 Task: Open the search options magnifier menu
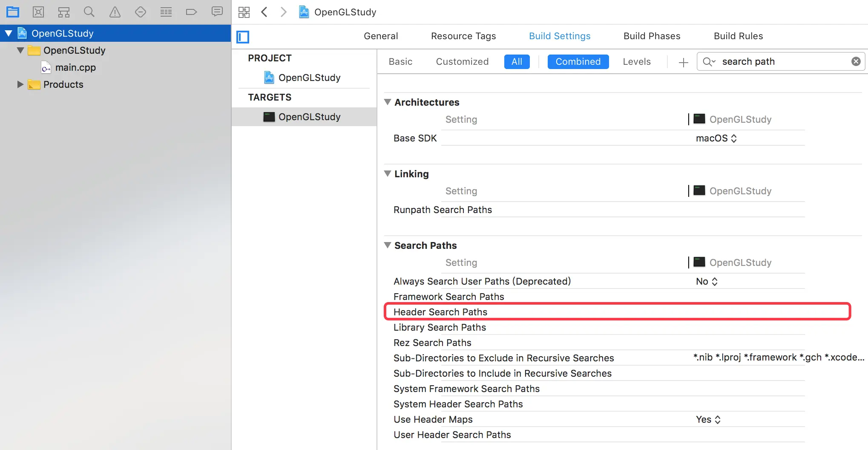click(709, 62)
